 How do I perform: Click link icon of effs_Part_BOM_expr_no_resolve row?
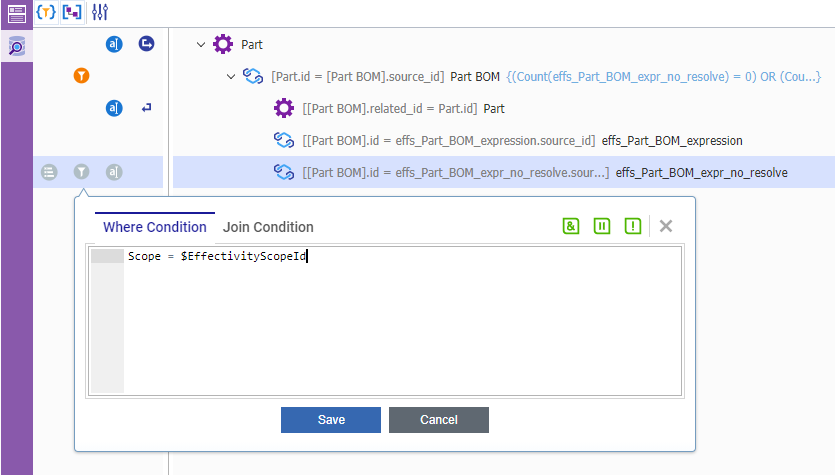[284, 172]
